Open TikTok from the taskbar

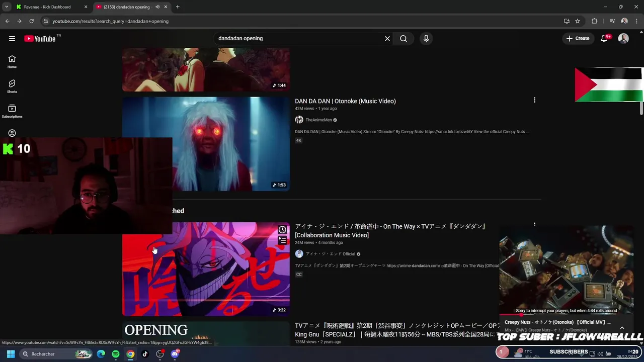pyautogui.click(x=145, y=354)
